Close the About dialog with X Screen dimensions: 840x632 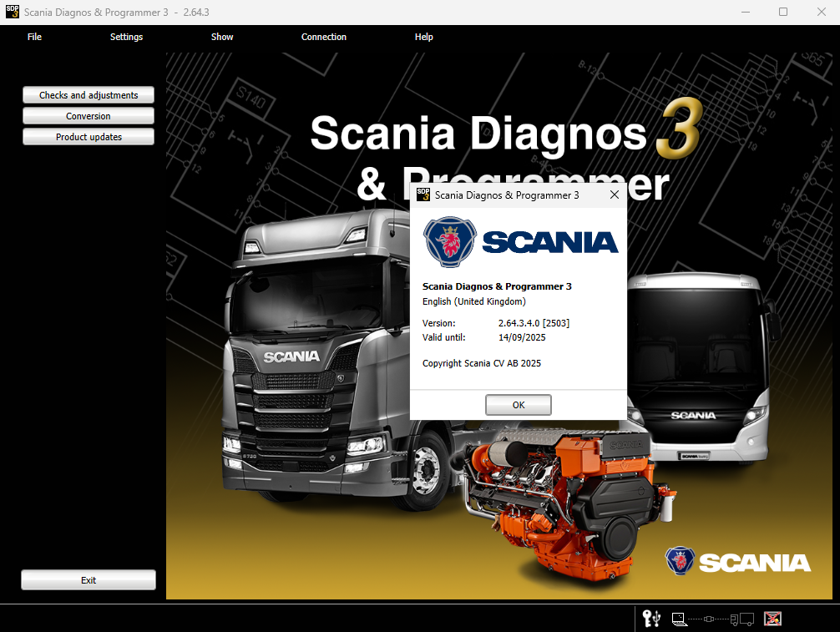click(615, 195)
